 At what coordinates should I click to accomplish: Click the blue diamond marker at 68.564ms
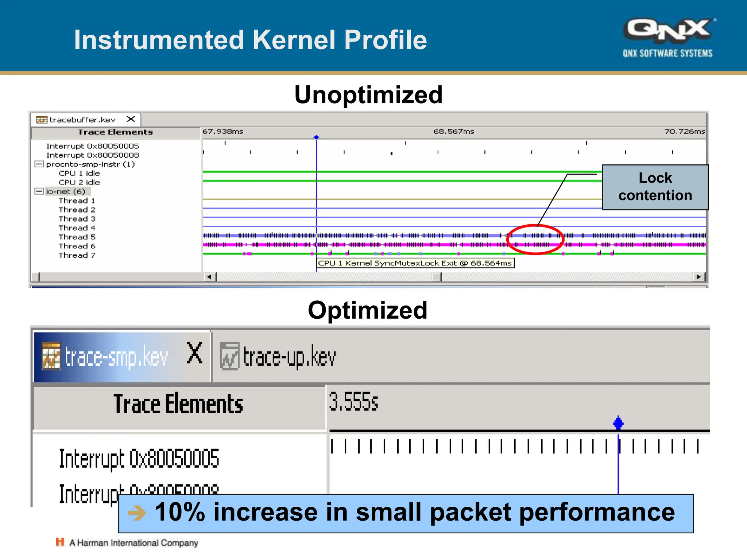click(x=316, y=137)
